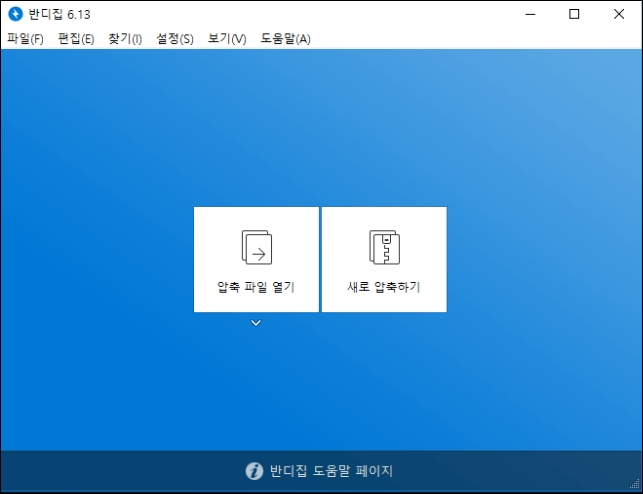
Task: Close the 반디집 window
Action: [x=619, y=14]
